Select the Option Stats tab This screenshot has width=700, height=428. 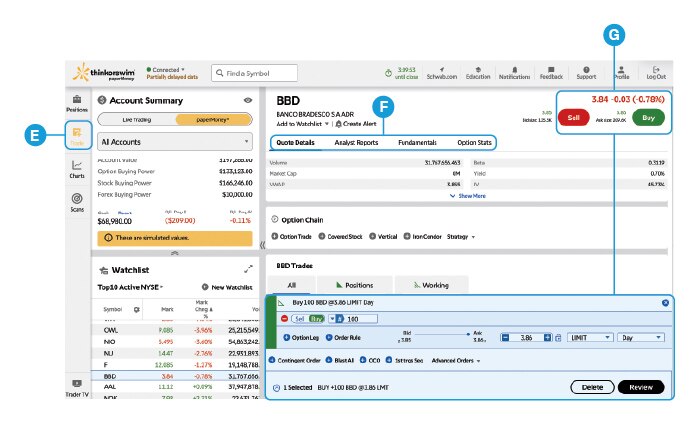[474, 142]
